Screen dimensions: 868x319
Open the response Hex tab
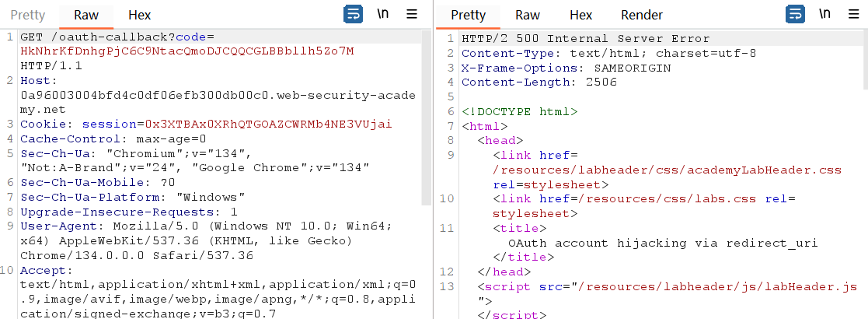(580, 15)
